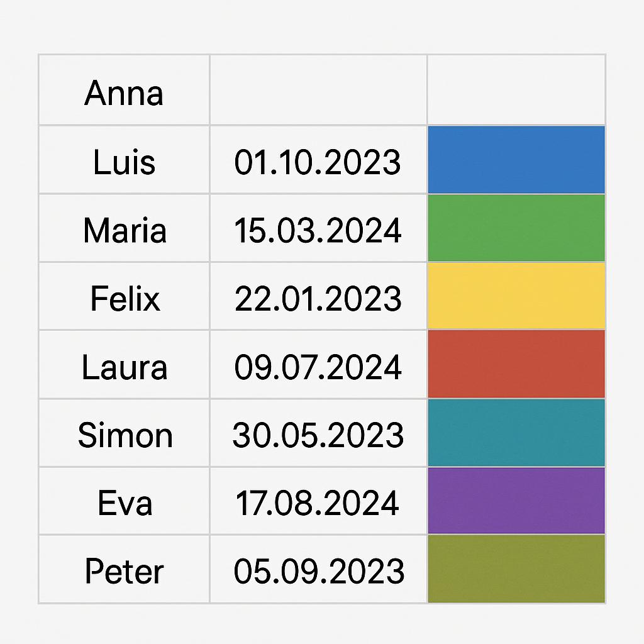Click the yellow color cell beside Felix

pos(516,296)
